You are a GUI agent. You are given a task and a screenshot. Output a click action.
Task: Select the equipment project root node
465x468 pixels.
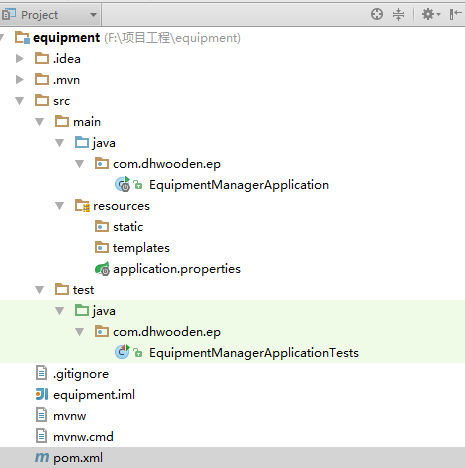pos(127,38)
